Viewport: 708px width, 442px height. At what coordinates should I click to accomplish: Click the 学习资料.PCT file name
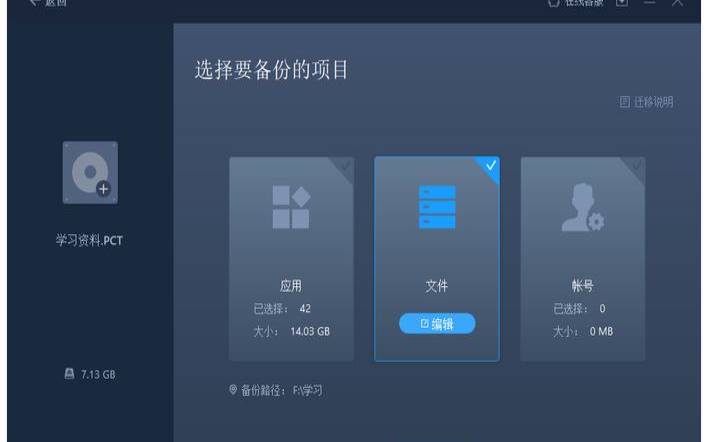pos(89,240)
